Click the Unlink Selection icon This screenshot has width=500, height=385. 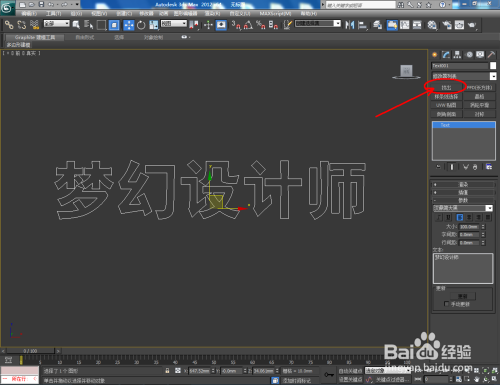pyautogui.click(x=22, y=25)
